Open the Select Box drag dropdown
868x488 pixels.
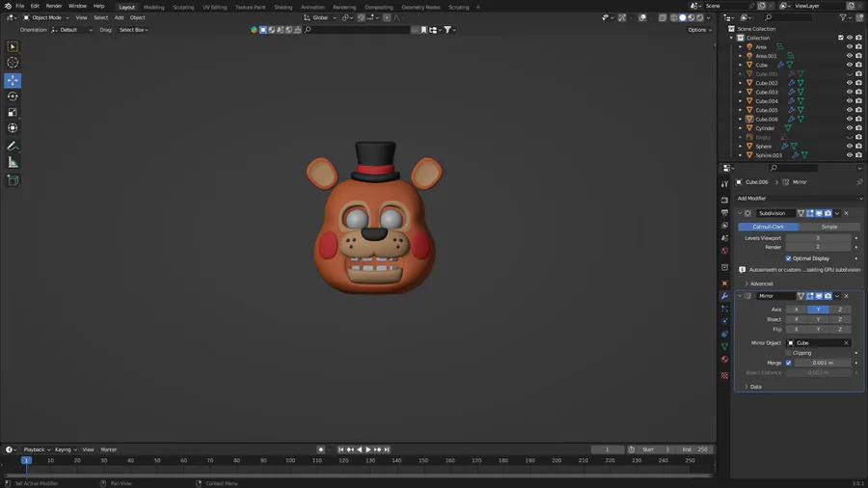pos(133,30)
